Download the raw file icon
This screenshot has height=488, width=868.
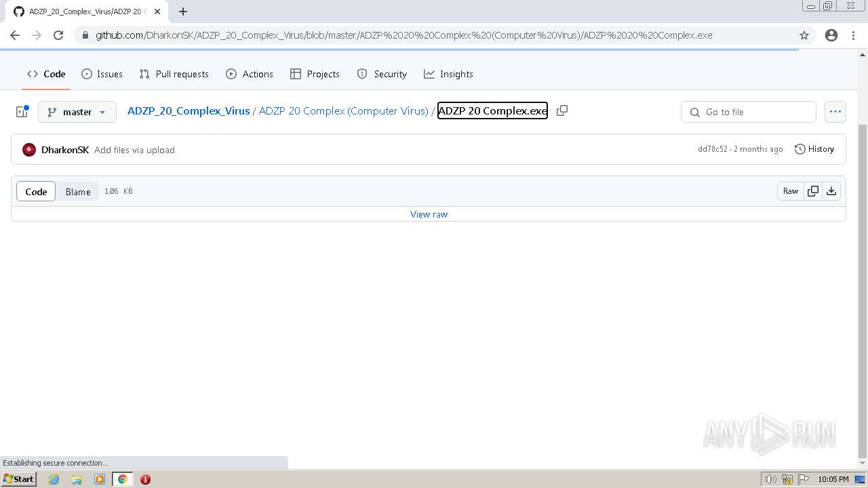coord(831,191)
